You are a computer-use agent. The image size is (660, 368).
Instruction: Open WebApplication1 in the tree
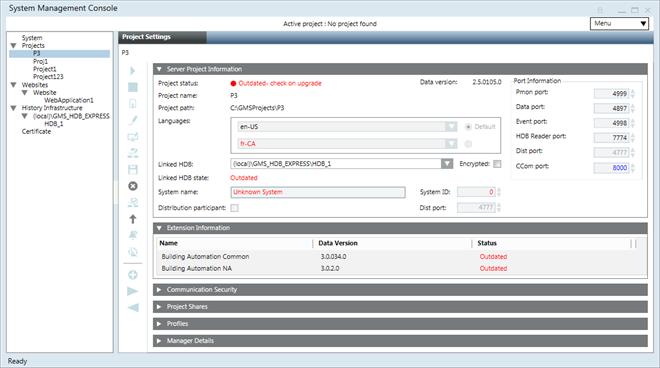tap(69, 100)
